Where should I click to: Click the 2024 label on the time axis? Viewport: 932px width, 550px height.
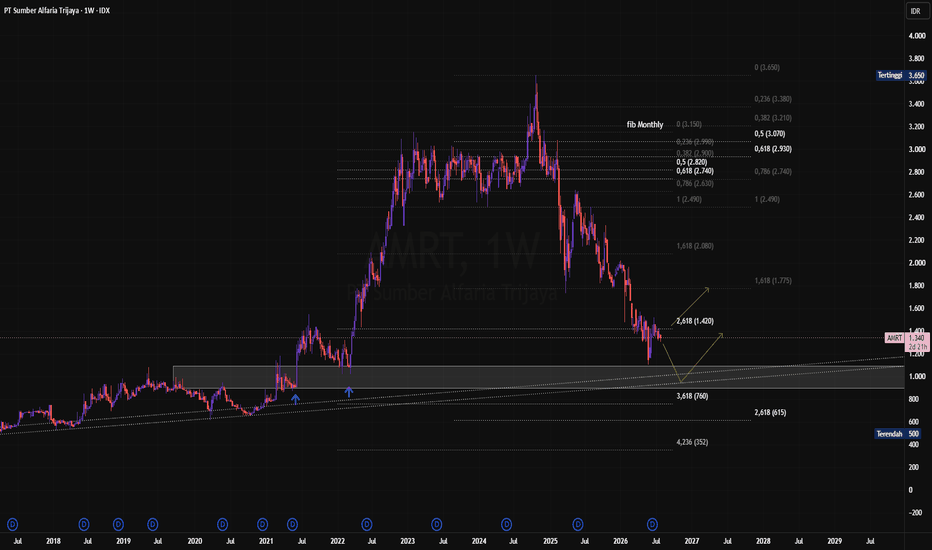pyautogui.click(x=479, y=541)
